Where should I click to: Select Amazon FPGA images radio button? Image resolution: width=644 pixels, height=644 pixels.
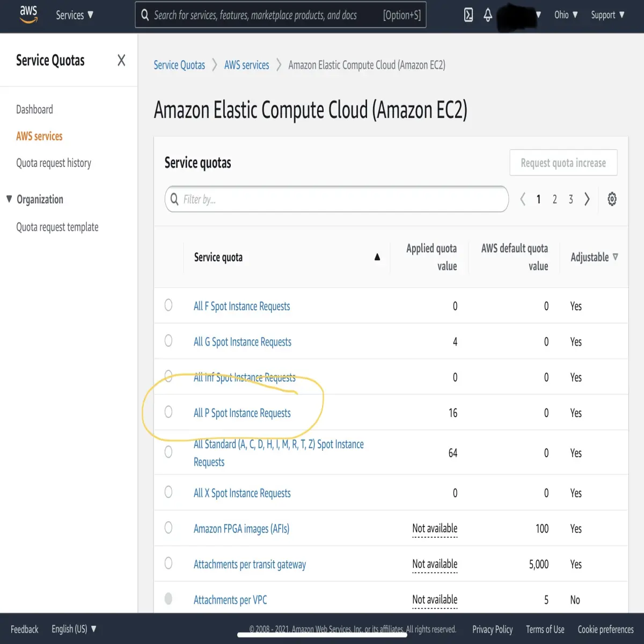(169, 528)
